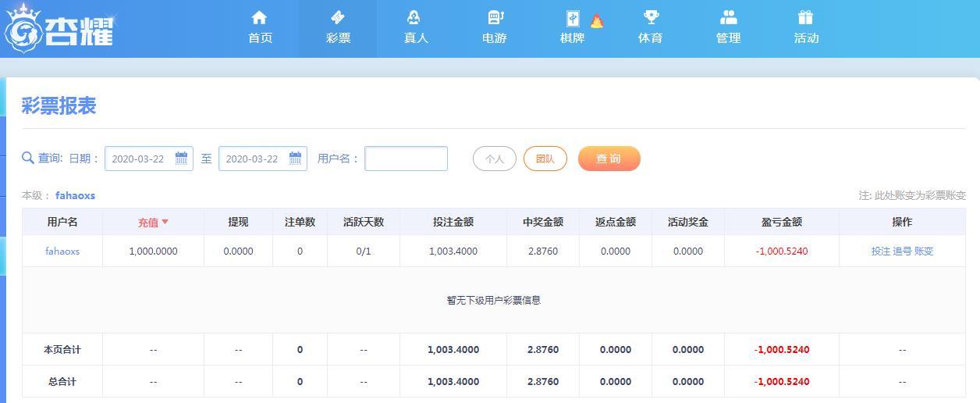Click the 中奖金额 column header
The image size is (980, 403).
[543, 222]
